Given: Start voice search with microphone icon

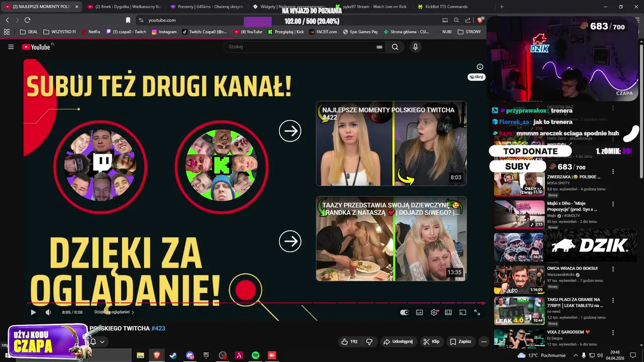Looking at the screenshot, I should (415, 47).
